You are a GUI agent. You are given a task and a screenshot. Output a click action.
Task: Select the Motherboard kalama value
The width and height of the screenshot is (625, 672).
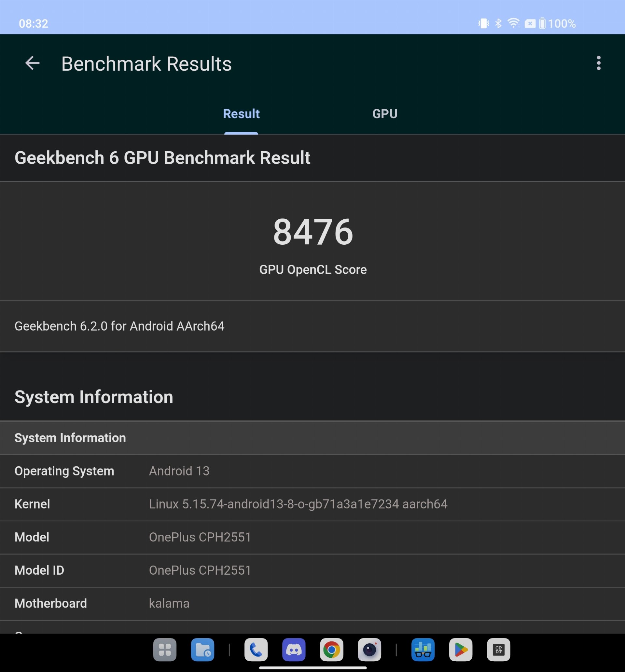169,603
